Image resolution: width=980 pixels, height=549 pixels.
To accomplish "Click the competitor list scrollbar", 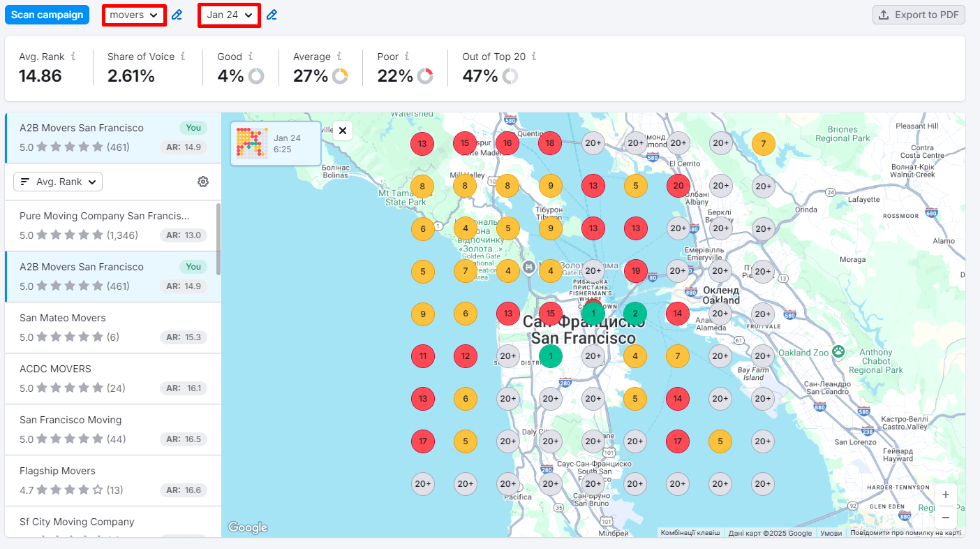I will point(218,239).
